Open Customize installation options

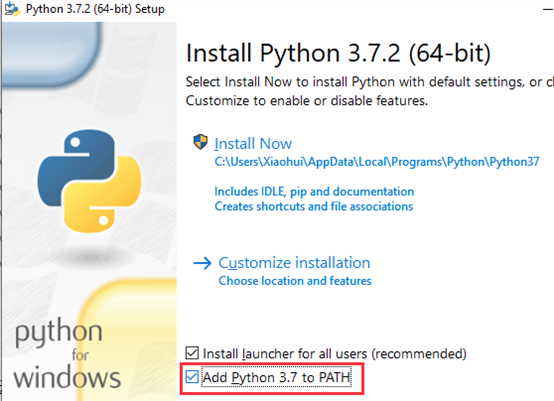[294, 263]
